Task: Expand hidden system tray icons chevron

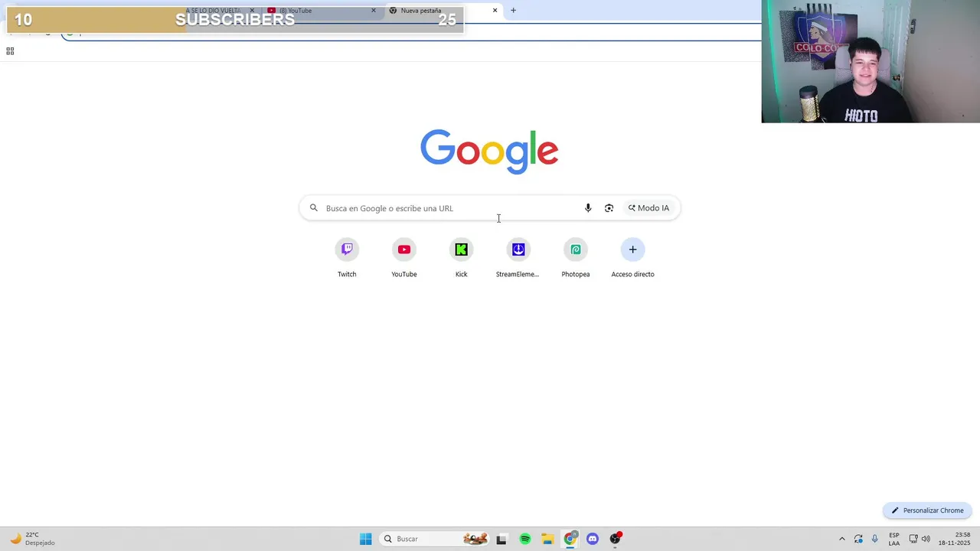Action: pyautogui.click(x=842, y=539)
